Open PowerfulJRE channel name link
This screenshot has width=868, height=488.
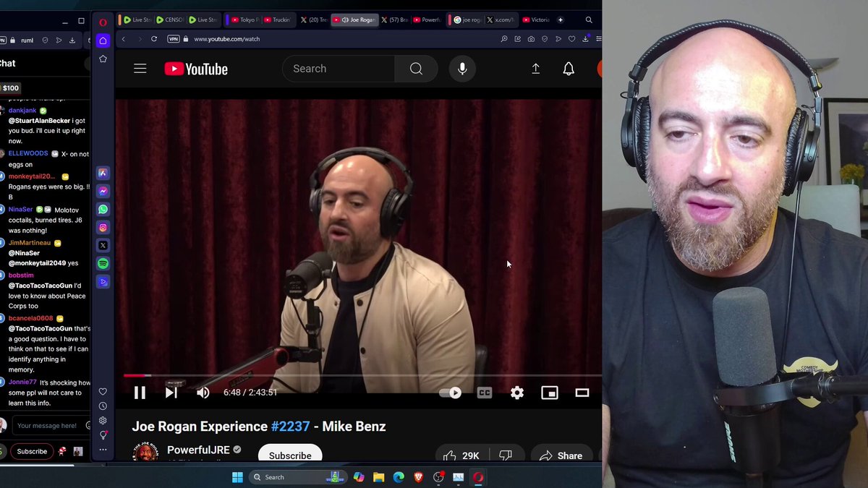tap(198, 450)
